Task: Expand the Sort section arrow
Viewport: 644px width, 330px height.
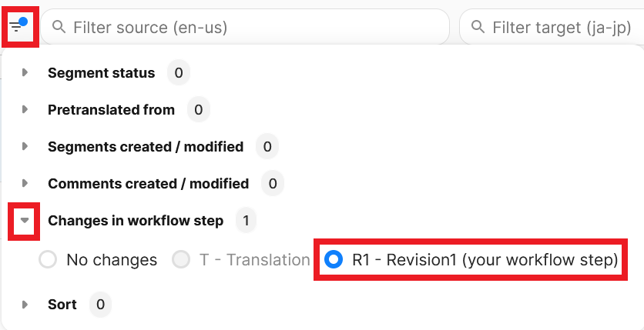Action: click(x=25, y=305)
